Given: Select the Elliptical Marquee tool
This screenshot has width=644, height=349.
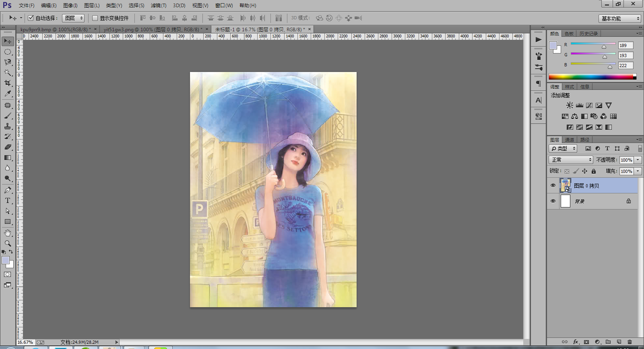Looking at the screenshot, I should [x=8, y=52].
